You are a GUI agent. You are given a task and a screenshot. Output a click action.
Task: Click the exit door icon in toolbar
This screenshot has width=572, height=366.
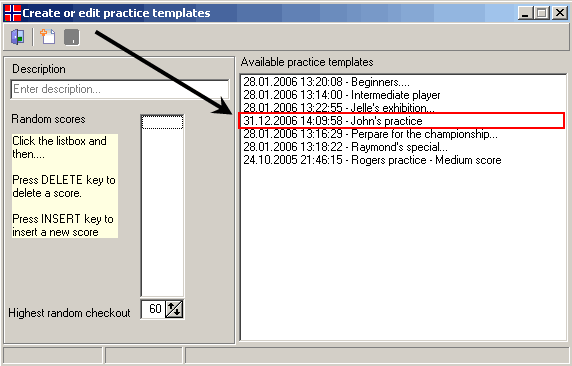18,37
